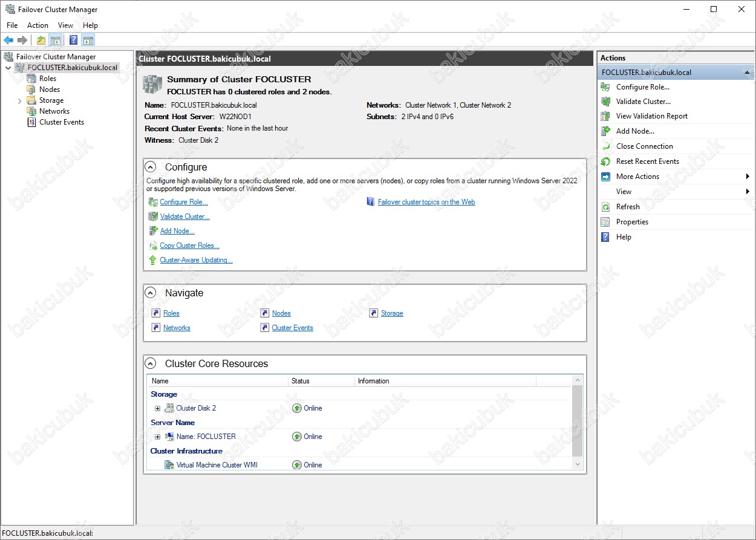Open the Help menu in the menu bar
The width and height of the screenshot is (756, 540).
[x=90, y=25]
